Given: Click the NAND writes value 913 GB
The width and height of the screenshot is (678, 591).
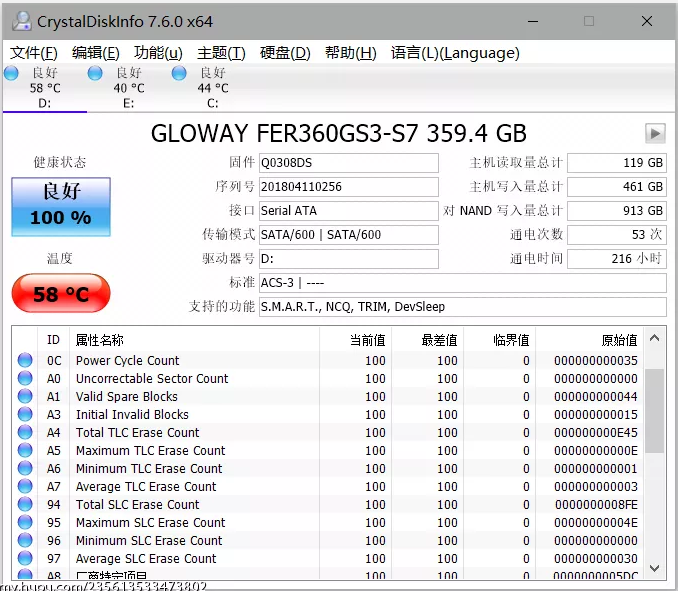Looking at the screenshot, I should pyautogui.click(x=617, y=211).
